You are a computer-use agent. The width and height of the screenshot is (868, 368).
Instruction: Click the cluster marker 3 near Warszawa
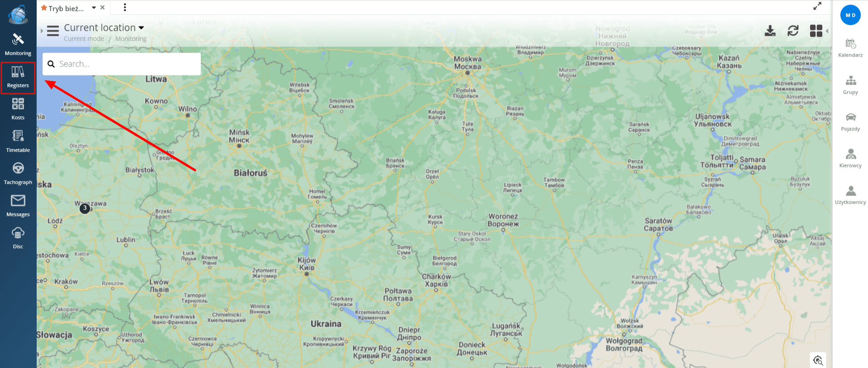[x=85, y=208]
